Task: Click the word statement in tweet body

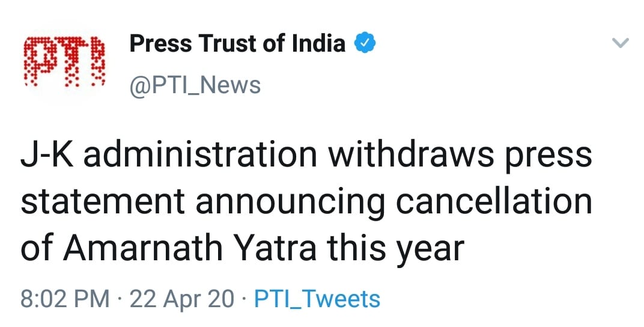Action: (103, 201)
